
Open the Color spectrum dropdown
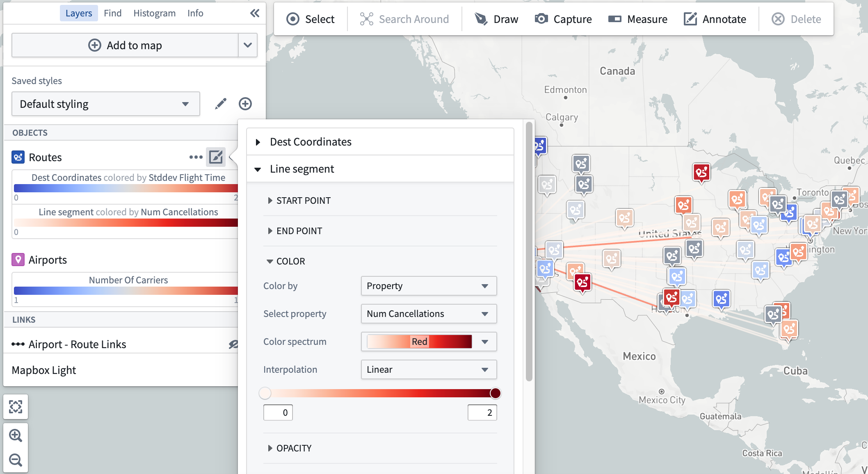(x=485, y=342)
